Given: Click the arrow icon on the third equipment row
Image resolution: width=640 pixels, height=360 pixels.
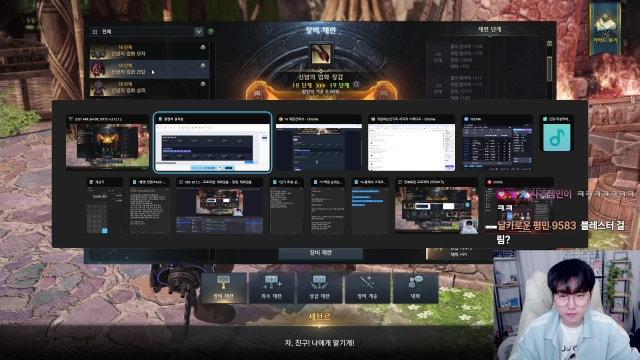Looking at the screenshot, I should tap(203, 84).
